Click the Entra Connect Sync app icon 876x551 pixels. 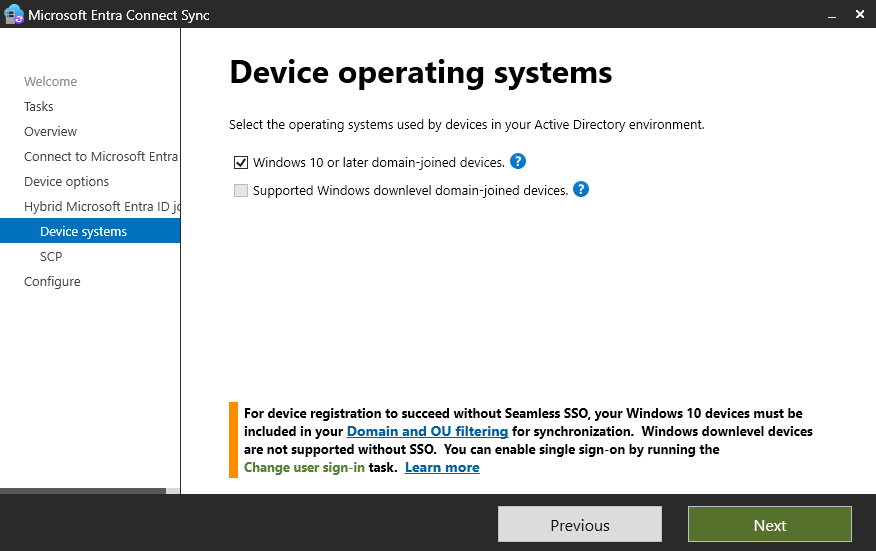pyautogui.click(x=13, y=15)
